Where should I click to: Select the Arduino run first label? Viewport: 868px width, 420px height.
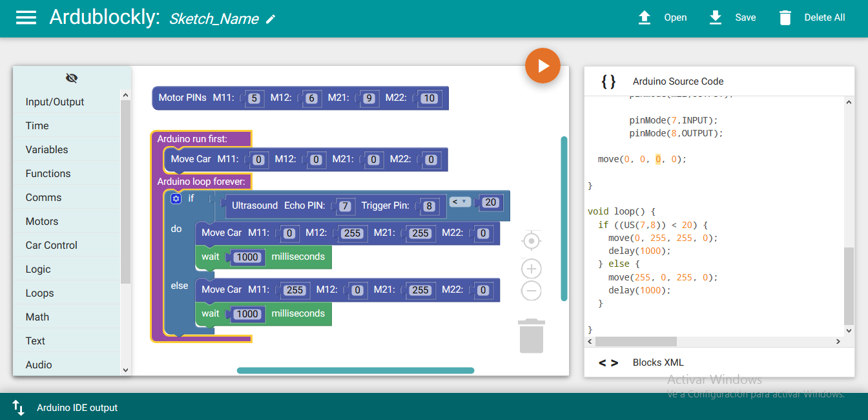click(x=192, y=139)
